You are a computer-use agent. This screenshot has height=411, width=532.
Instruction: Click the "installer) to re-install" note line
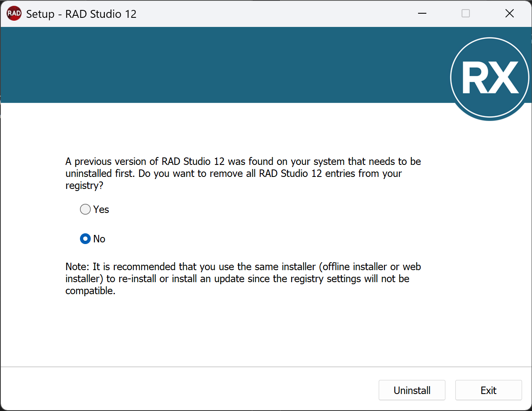[237, 279]
